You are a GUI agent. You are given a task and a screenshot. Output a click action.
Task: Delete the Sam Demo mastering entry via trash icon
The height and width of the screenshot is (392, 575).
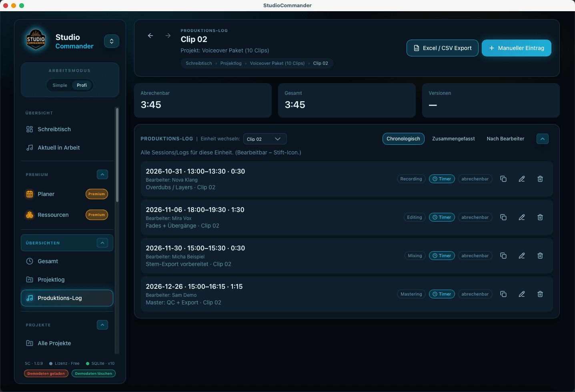[x=540, y=294]
